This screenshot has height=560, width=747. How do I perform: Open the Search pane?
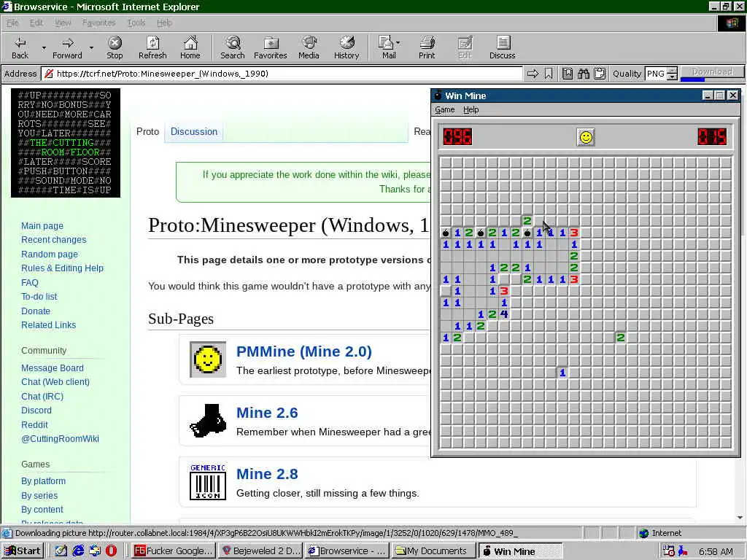pyautogui.click(x=233, y=47)
